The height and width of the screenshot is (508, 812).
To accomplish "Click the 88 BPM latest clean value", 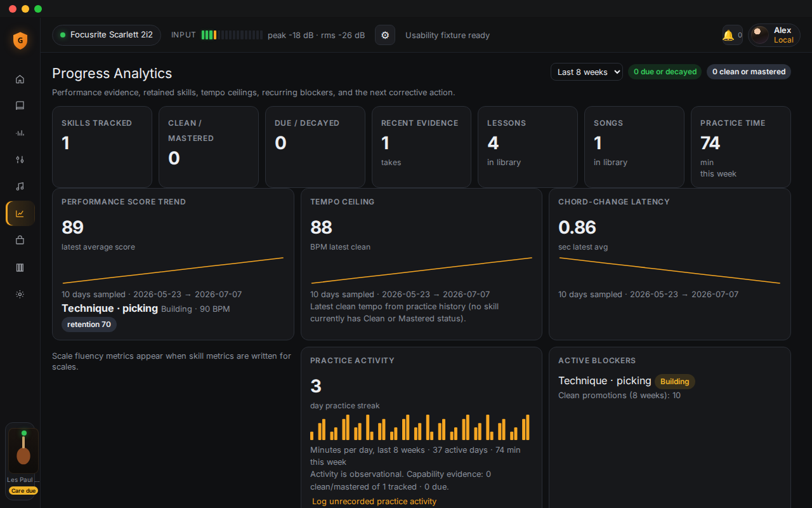I will click(x=321, y=227).
